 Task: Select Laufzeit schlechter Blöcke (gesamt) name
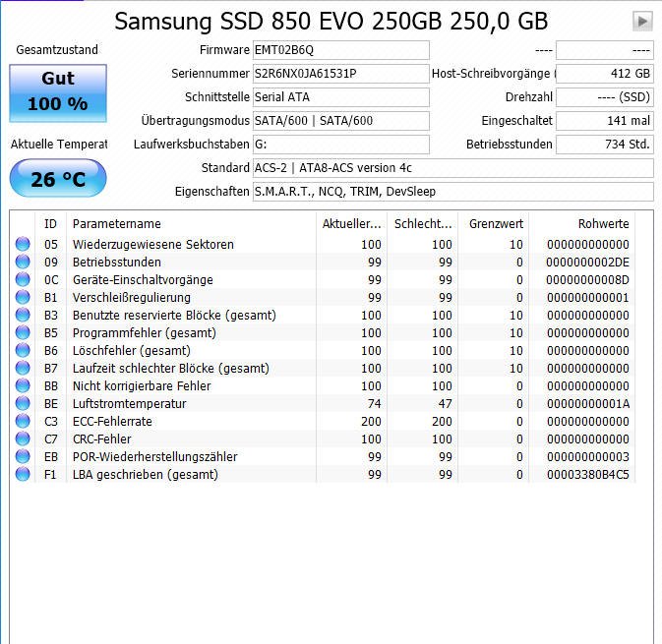(x=171, y=369)
